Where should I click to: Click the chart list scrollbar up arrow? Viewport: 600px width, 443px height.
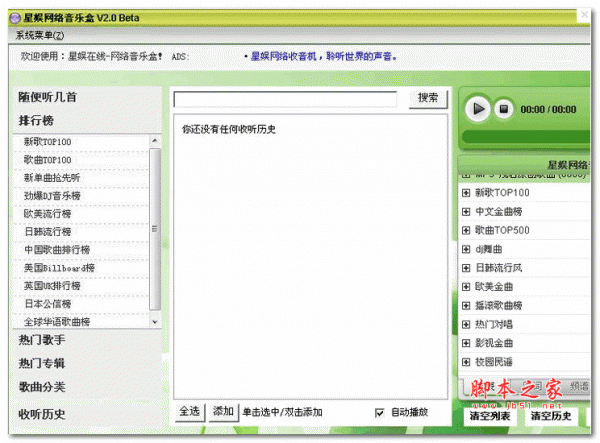point(155,140)
